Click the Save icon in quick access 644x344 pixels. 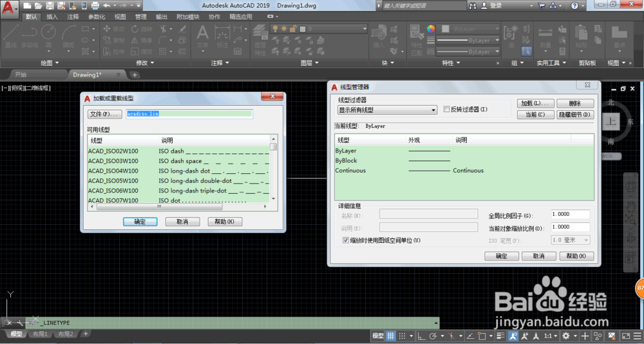coord(50,6)
